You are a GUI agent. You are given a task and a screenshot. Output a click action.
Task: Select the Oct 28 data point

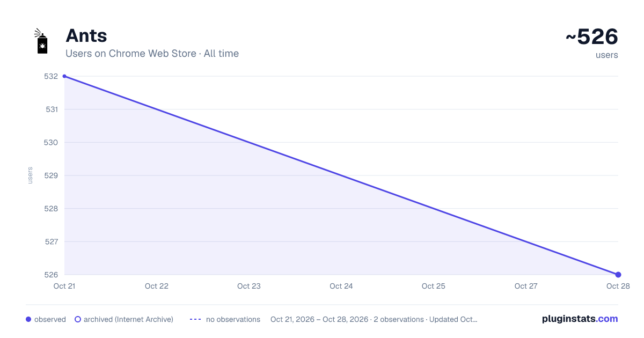coord(618,275)
